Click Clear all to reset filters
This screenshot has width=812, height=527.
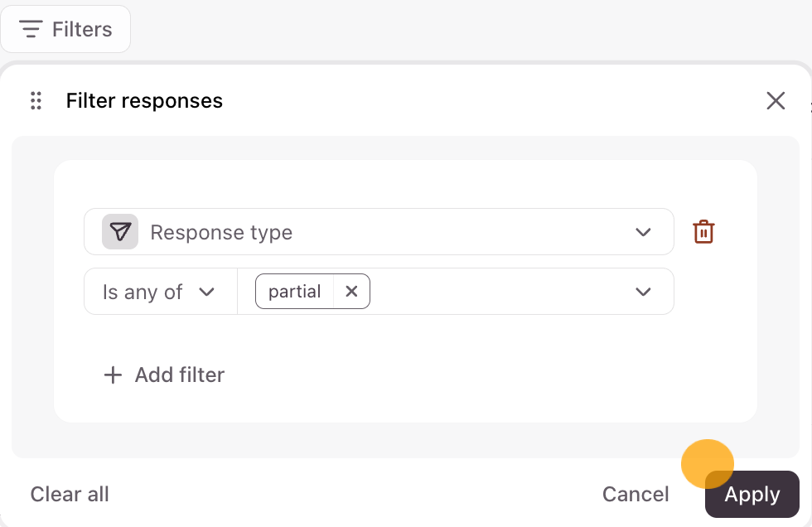[70, 495]
